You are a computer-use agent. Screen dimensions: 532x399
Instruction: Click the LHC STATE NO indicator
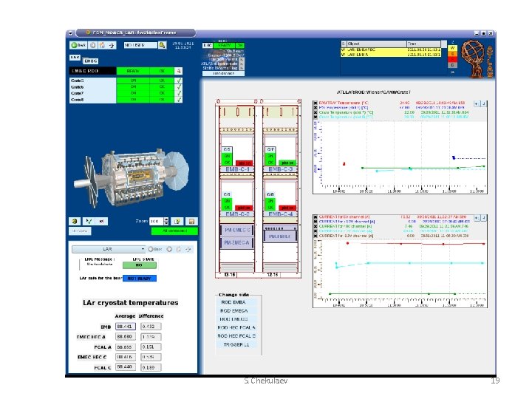139,265
